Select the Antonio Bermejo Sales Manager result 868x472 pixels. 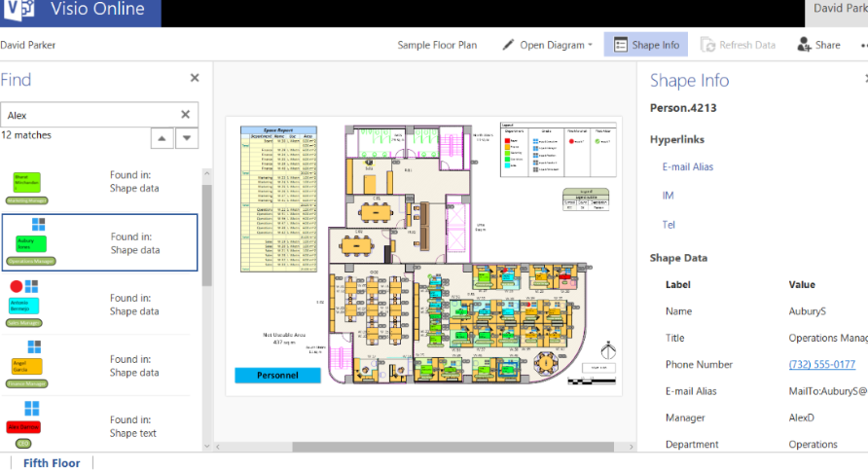(x=97, y=305)
